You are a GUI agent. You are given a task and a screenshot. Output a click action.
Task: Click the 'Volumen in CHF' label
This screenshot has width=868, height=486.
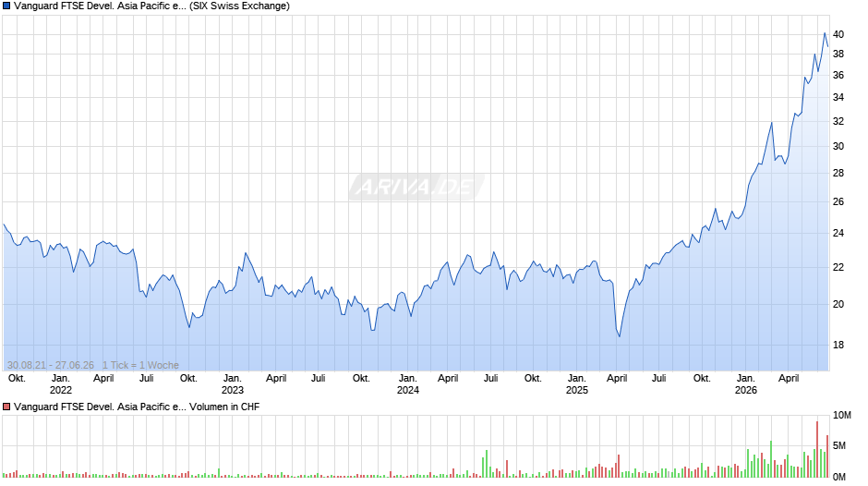tap(224, 407)
